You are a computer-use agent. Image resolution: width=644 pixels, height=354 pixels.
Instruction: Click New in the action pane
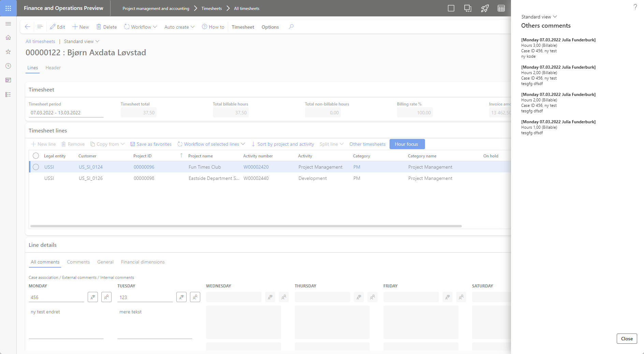(x=80, y=27)
